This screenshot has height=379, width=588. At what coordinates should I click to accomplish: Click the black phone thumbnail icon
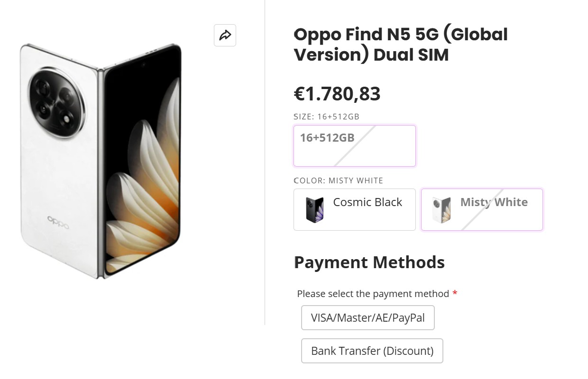[x=314, y=210]
